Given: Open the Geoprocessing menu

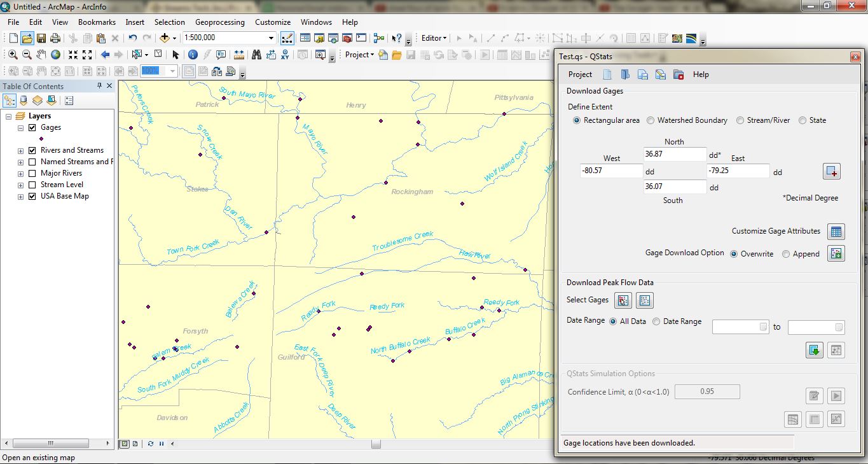Looking at the screenshot, I should (x=219, y=22).
